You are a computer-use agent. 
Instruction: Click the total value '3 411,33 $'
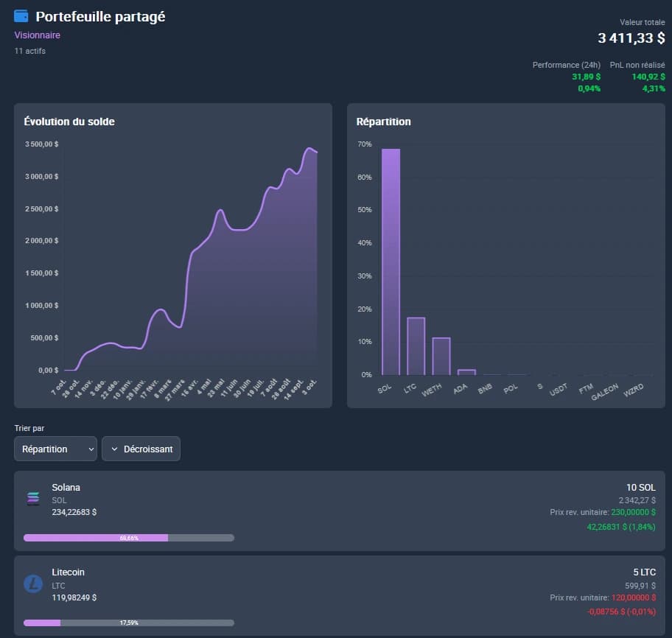click(x=631, y=38)
